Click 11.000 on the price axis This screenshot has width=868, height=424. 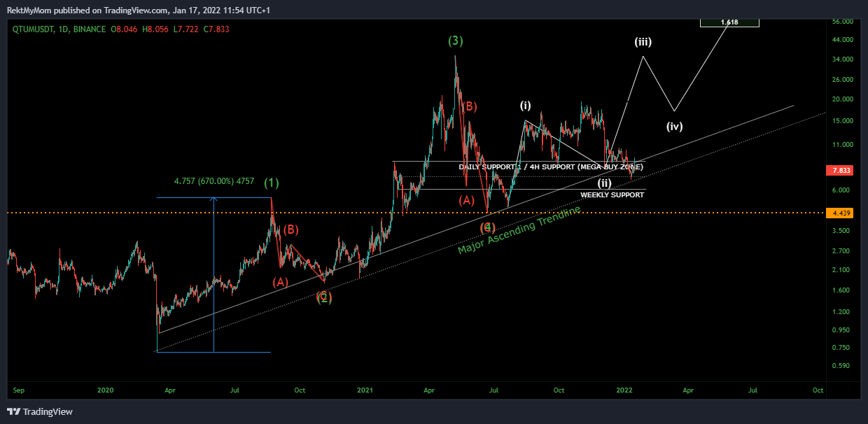coord(842,145)
